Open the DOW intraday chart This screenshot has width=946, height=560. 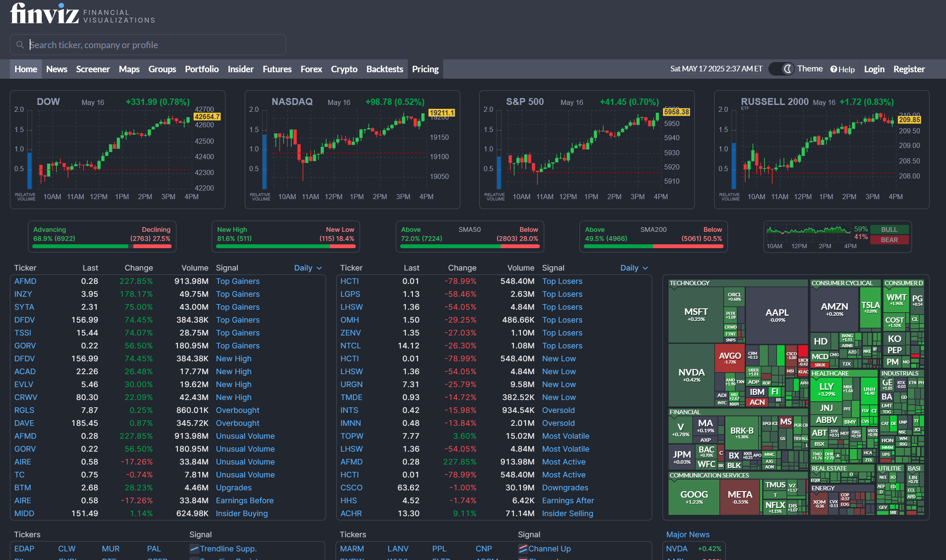pyautogui.click(x=117, y=150)
